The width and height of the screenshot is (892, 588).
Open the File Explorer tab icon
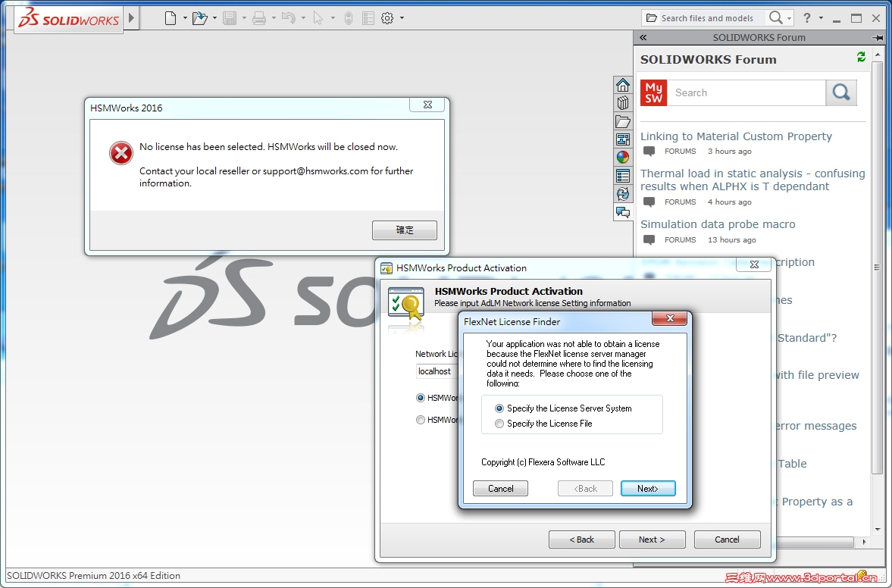click(x=623, y=121)
